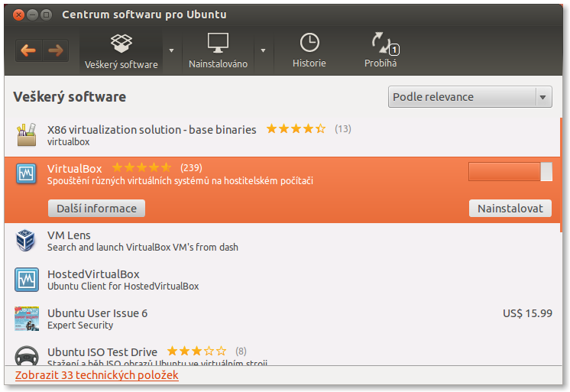Open the Podle relevance sort dropdown
The image size is (570, 392).
[x=470, y=97]
